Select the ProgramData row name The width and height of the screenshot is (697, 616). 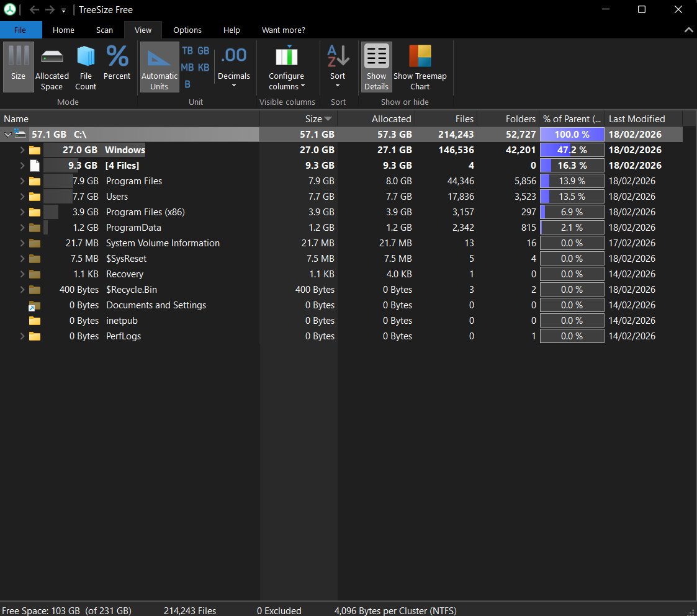[133, 228]
